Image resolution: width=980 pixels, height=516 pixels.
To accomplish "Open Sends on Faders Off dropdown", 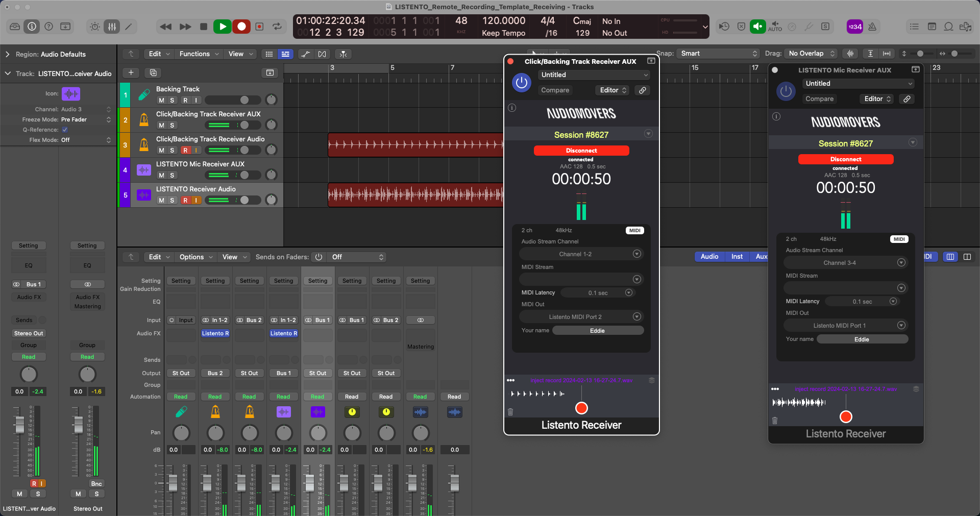I will (357, 257).
